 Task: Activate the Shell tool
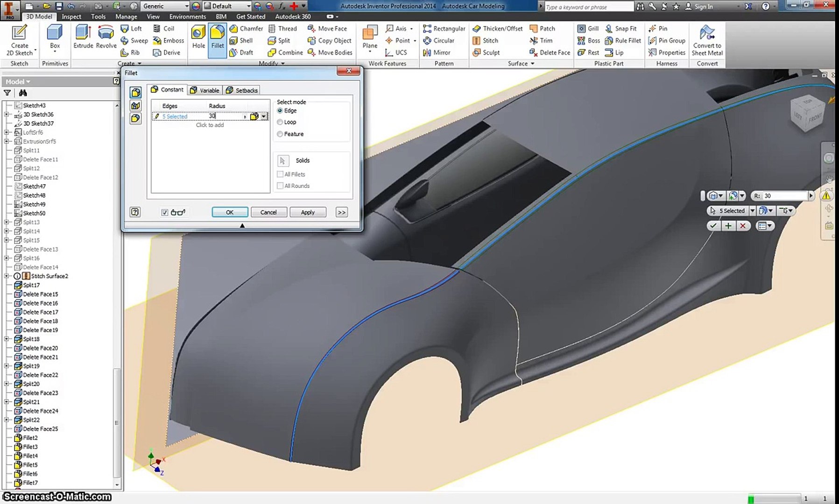point(241,41)
